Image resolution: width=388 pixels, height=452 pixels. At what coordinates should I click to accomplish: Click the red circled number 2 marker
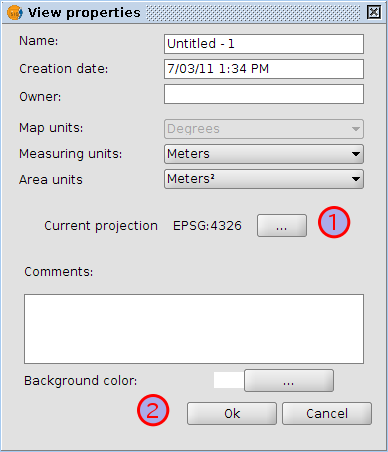pyautogui.click(x=153, y=410)
